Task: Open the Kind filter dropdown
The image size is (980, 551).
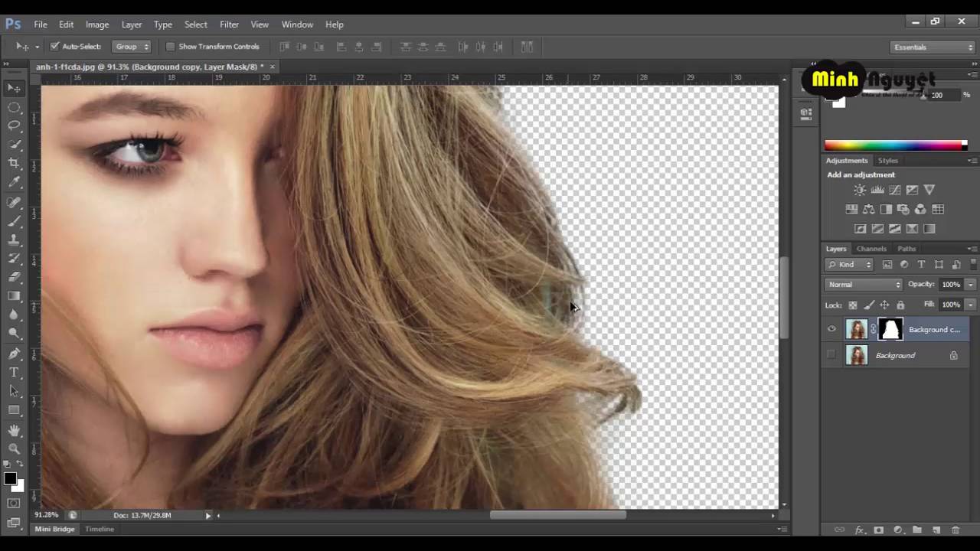Action: tap(850, 265)
